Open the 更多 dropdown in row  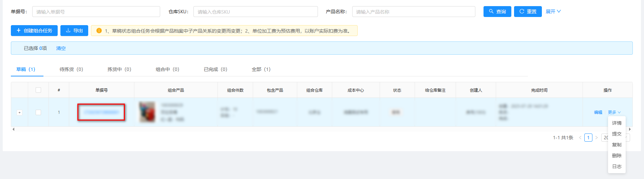pos(614,112)
